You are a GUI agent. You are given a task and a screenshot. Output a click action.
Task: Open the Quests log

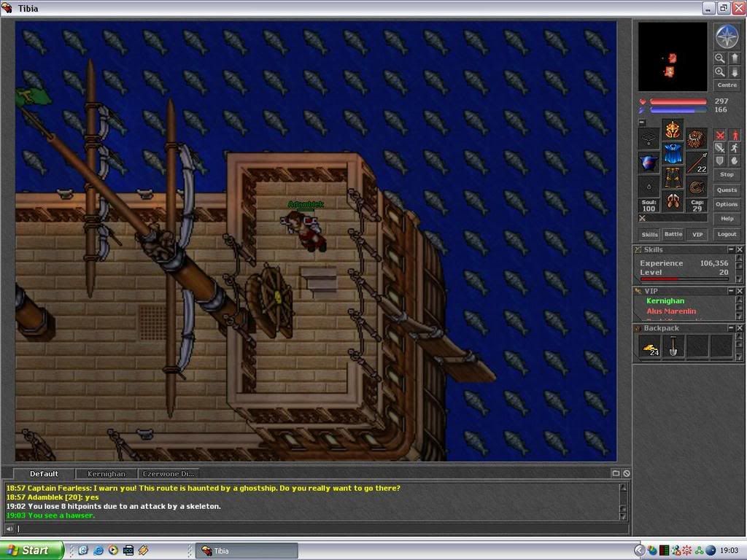click(x=727, y=190)
